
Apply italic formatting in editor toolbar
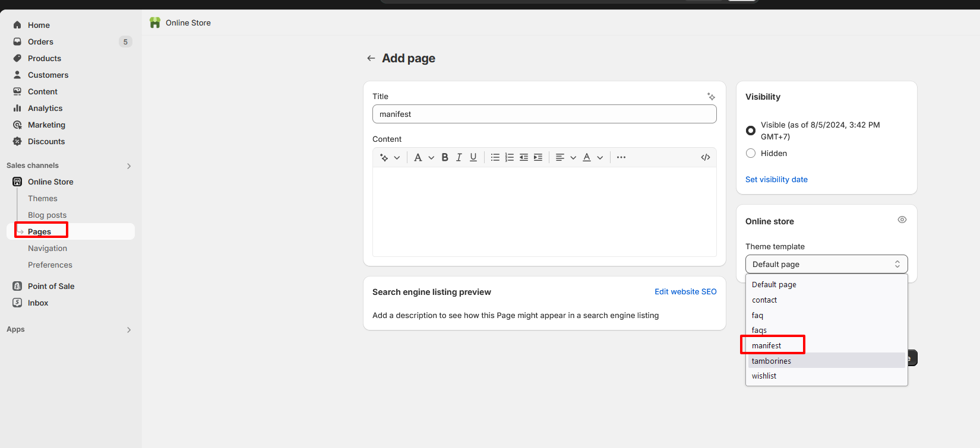[x=459, y=157]
